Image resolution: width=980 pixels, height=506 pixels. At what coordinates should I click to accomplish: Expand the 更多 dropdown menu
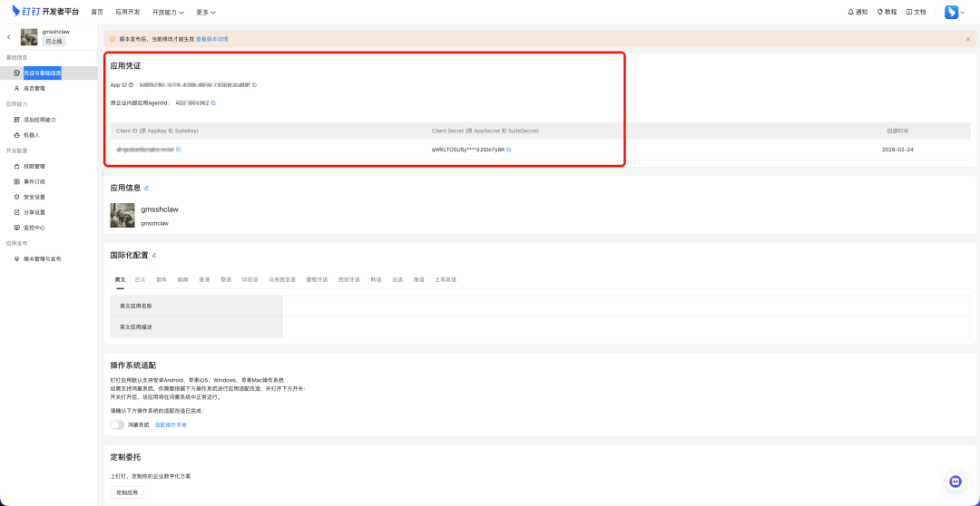(206, 12)
